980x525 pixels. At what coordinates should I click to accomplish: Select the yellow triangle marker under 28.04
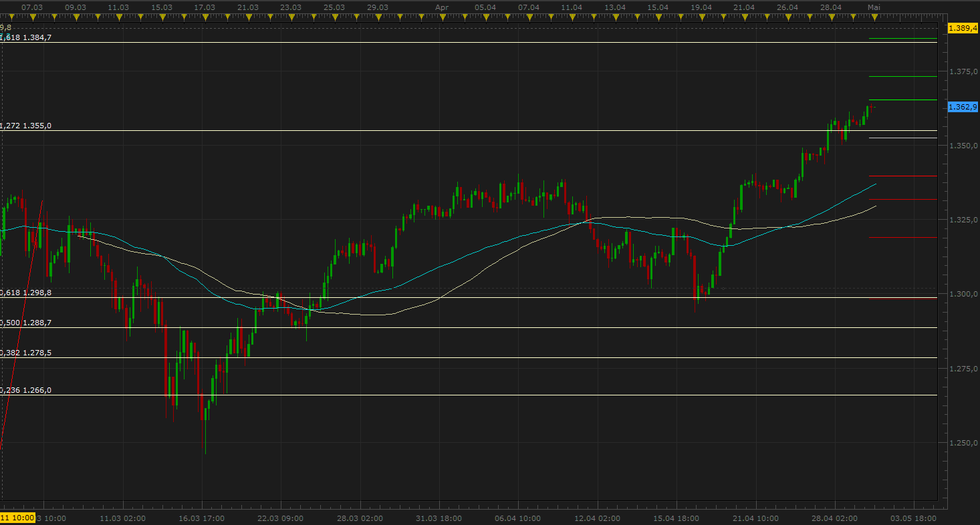pos(831,16)
